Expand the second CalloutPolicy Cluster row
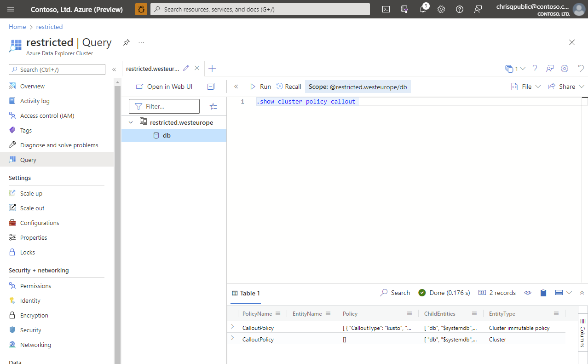Viewport: 588px width, 364px height. coord(232,338)
